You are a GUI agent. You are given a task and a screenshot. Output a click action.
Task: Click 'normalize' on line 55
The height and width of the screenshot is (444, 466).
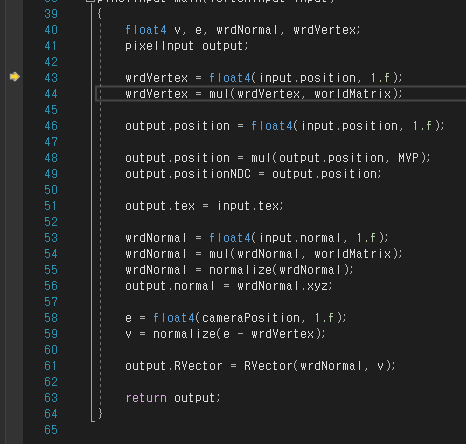(240, 270)
